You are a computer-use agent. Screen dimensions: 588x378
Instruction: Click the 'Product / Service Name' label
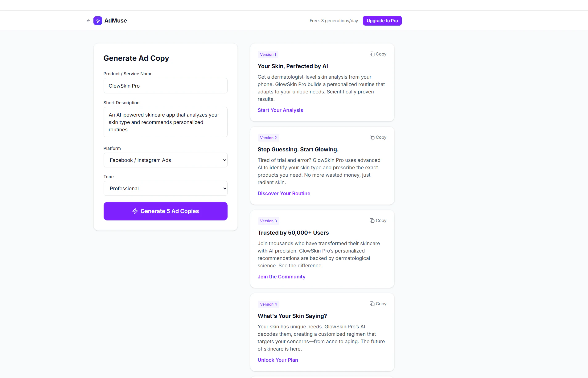pos(128,74)
